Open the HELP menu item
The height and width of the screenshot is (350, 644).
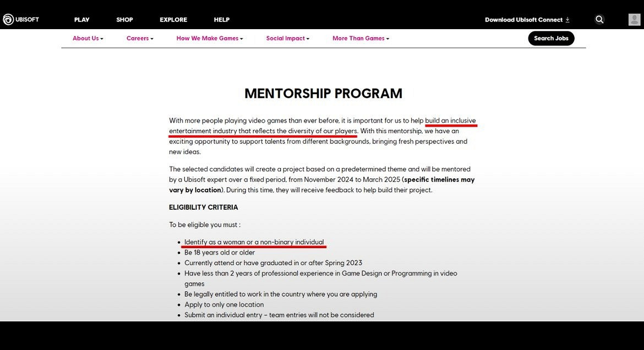click(221, 20)
